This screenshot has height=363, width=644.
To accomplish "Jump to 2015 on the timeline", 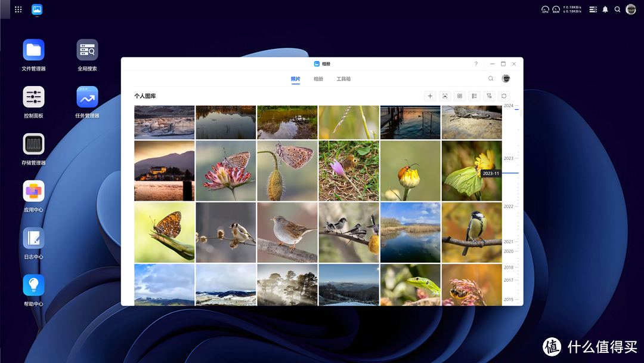I will point(509,299).
